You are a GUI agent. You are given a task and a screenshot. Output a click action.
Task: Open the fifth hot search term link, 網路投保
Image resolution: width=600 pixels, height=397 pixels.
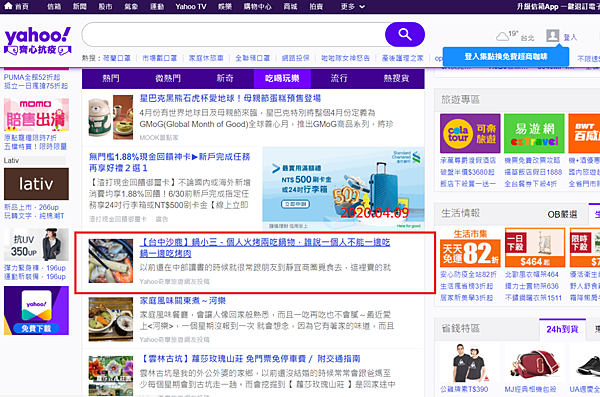295,58
